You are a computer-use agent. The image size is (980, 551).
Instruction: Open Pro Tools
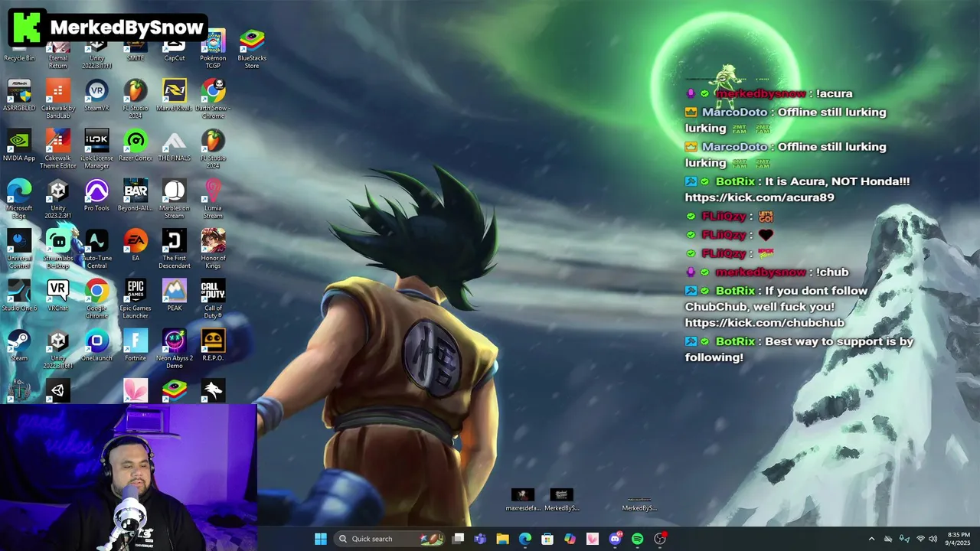[96, 195]
